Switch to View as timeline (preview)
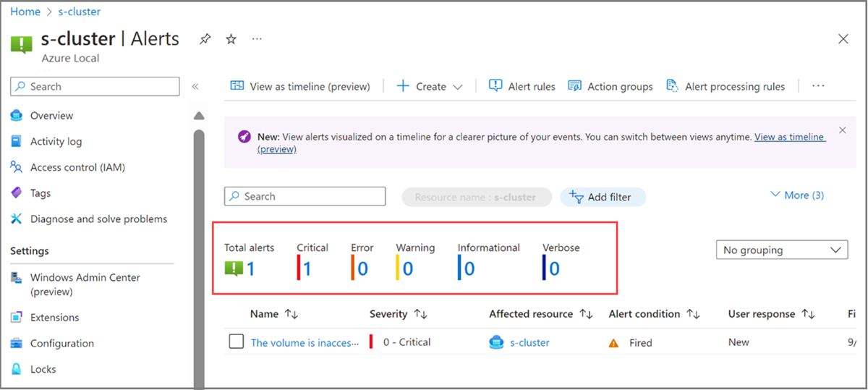Image resolution: width=868 pixels, height=390 pixels. tap(300, 86)
